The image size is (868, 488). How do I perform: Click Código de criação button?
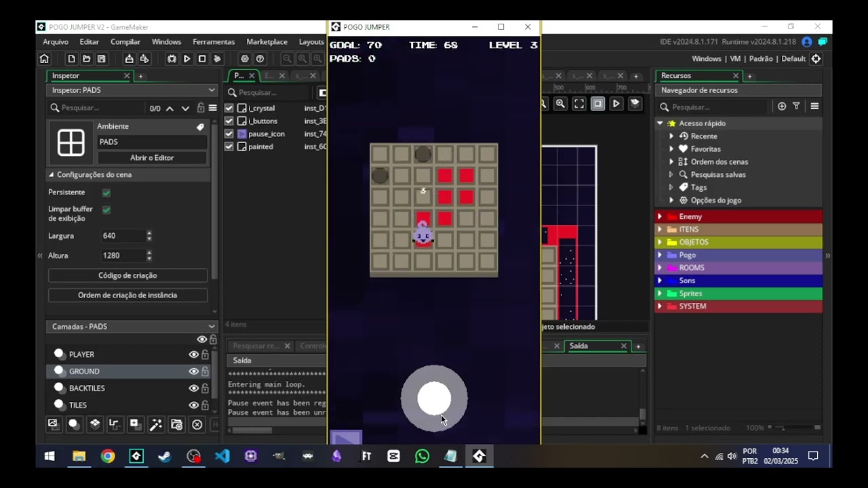point(127,276)
